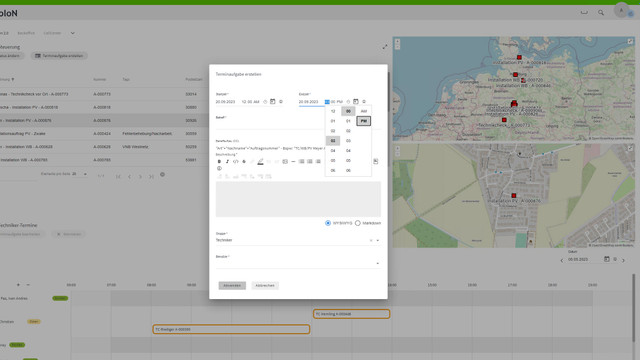Viewport: 640px width, 360px height.
Task: Click the inbox icon in the top header
Action: [584, 13]
